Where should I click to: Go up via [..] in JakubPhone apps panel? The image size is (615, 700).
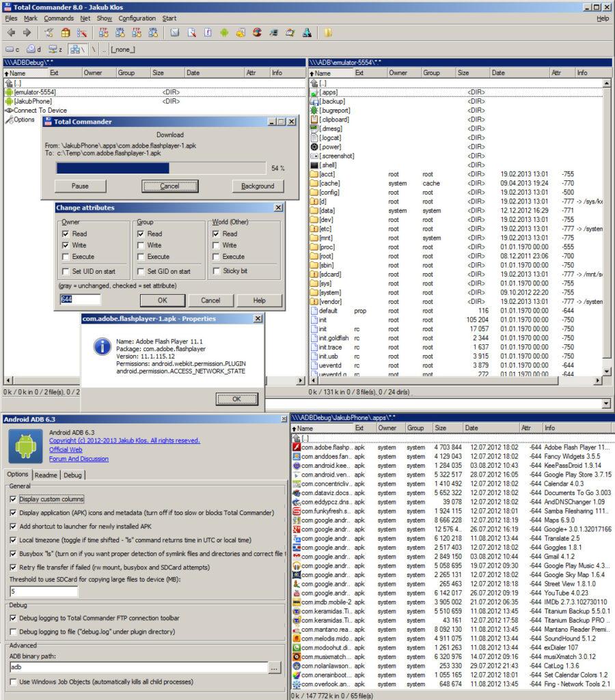point(301,438)
